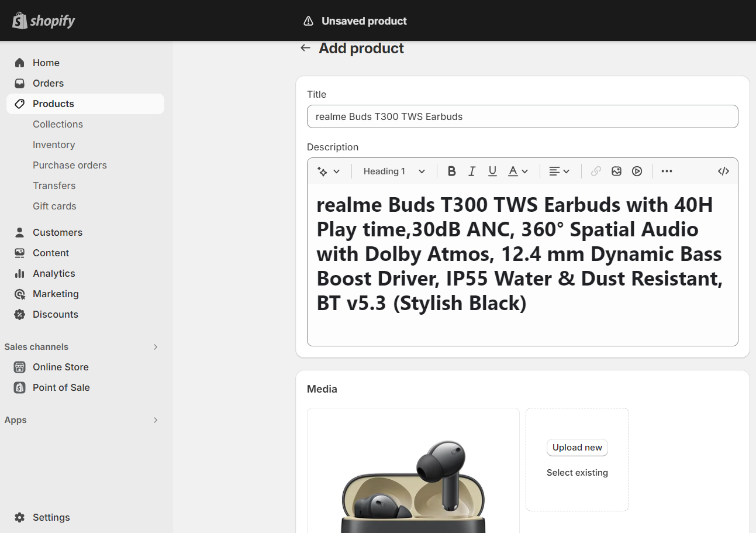The image size is (756, 533).
Task: Click the insert video icon
Action: 637,171
